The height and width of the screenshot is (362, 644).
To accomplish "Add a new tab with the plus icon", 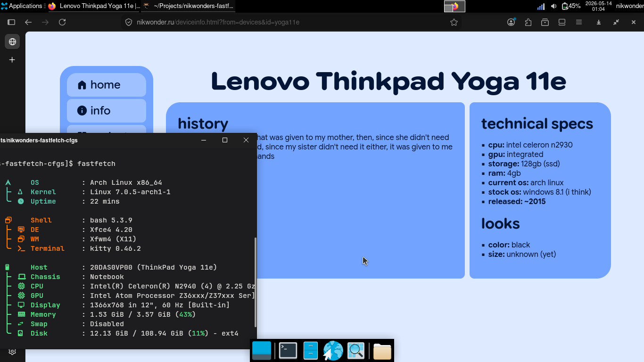I will tap(12, 60).
